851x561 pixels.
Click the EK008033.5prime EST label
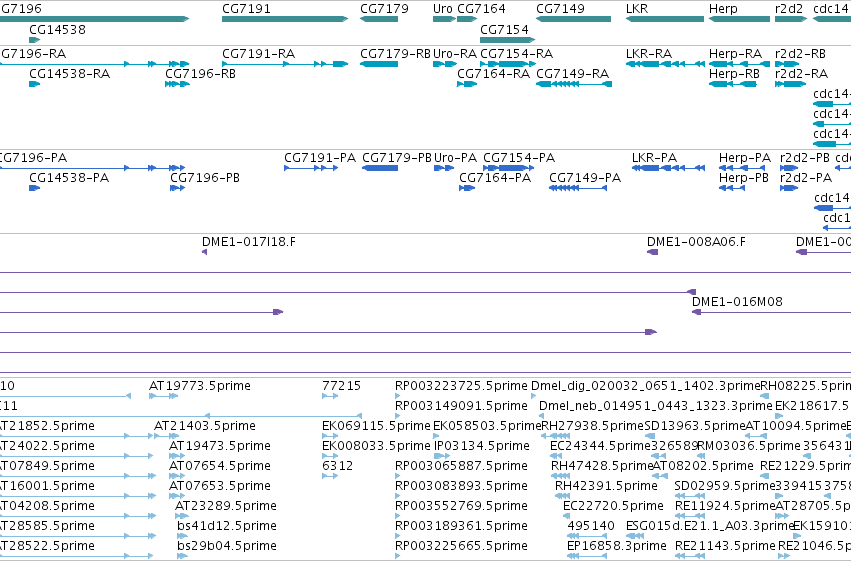click(376, 446)
